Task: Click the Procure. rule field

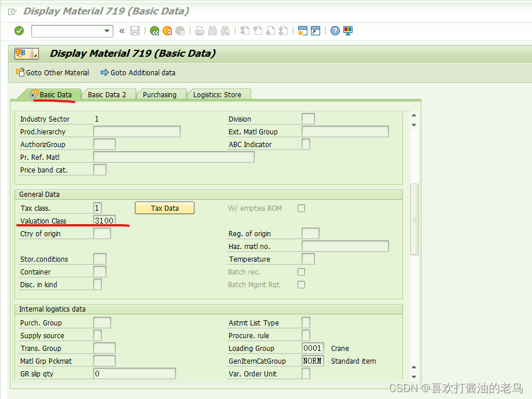Action: click(x=306, y=335)
